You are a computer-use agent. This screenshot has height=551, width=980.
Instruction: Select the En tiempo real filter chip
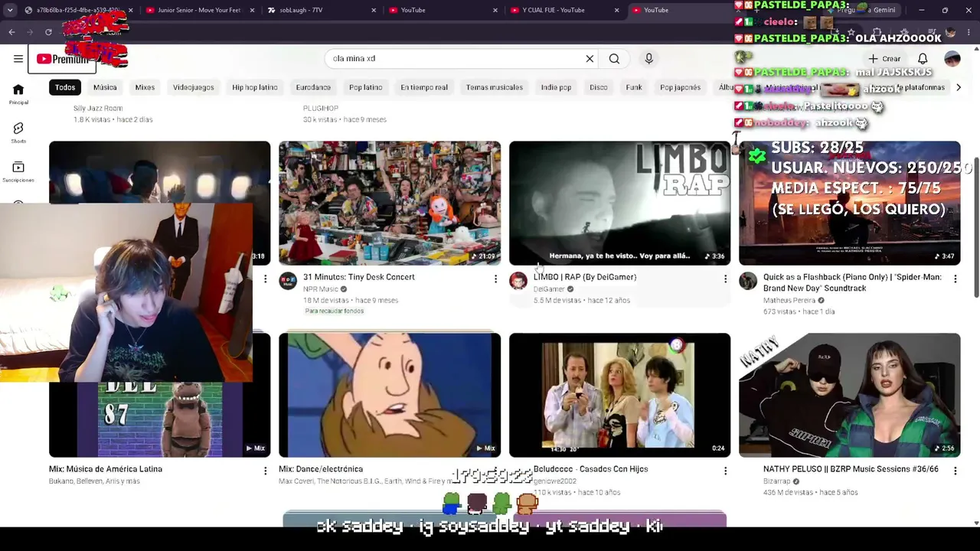pos(424,87)
